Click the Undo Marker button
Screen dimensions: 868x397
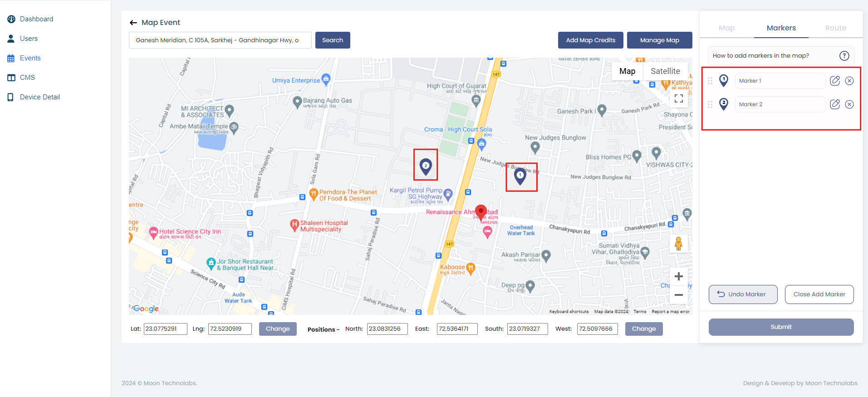(743, 294)
